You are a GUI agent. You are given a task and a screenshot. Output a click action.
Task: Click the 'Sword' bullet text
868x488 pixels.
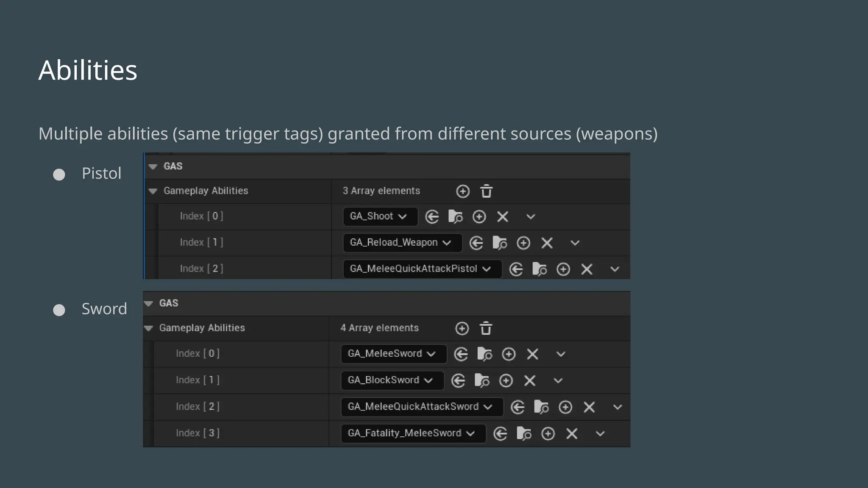click(x=104, y=309)
